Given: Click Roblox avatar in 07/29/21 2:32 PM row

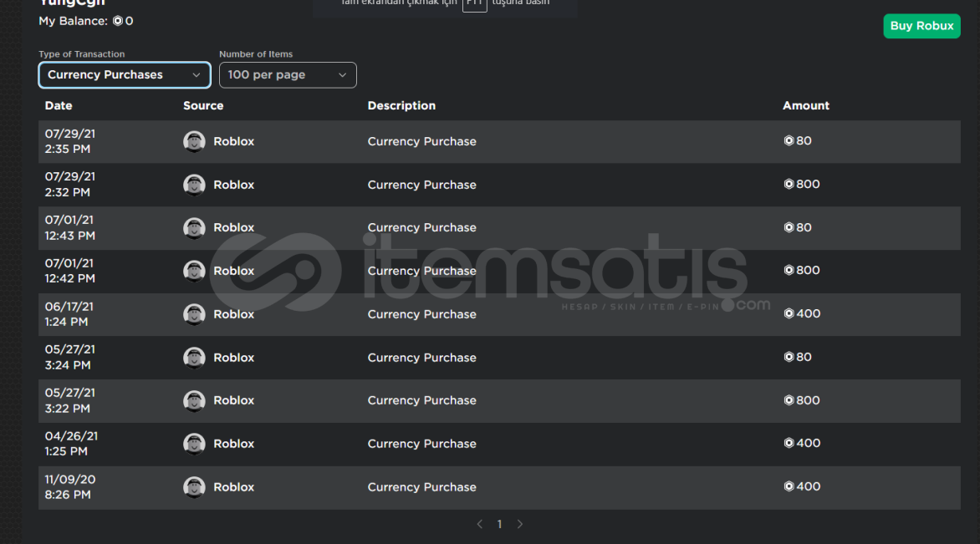Looking at the screenshot, I should (x=194, y=185).
